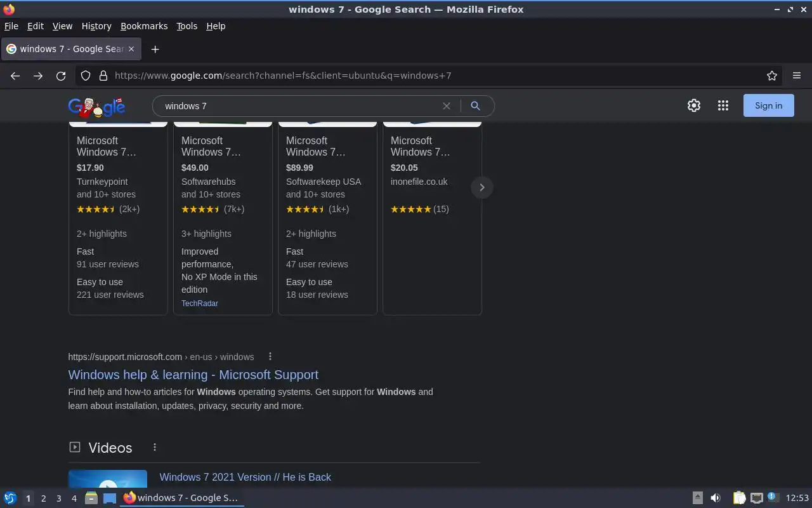Focus Firefox window in taskbar
Image resolution: width=812 pixels, height=508 pixels.
(181, 498)
